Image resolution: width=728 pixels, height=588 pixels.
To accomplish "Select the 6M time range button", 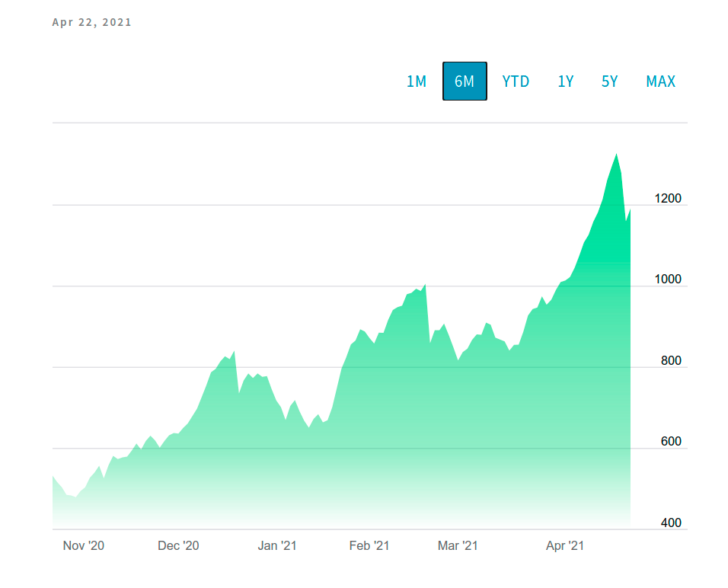I will (x=465, y=81).
